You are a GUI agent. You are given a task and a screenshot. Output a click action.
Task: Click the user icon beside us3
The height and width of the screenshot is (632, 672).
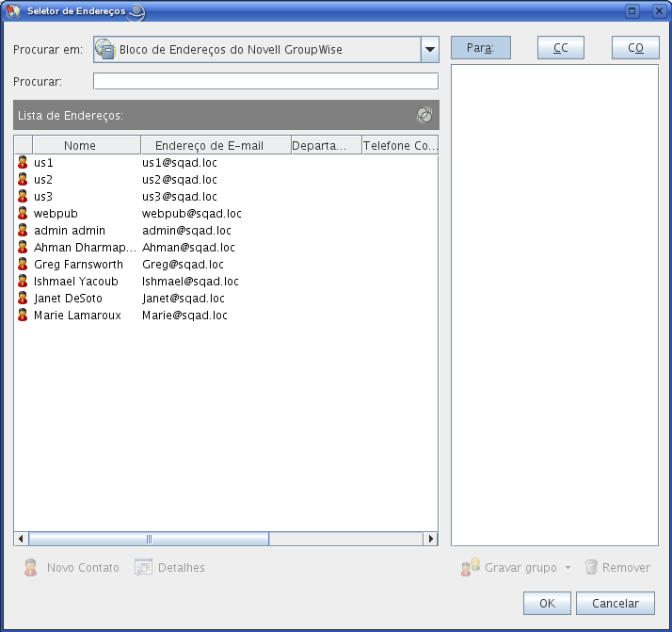coord(23,196)
